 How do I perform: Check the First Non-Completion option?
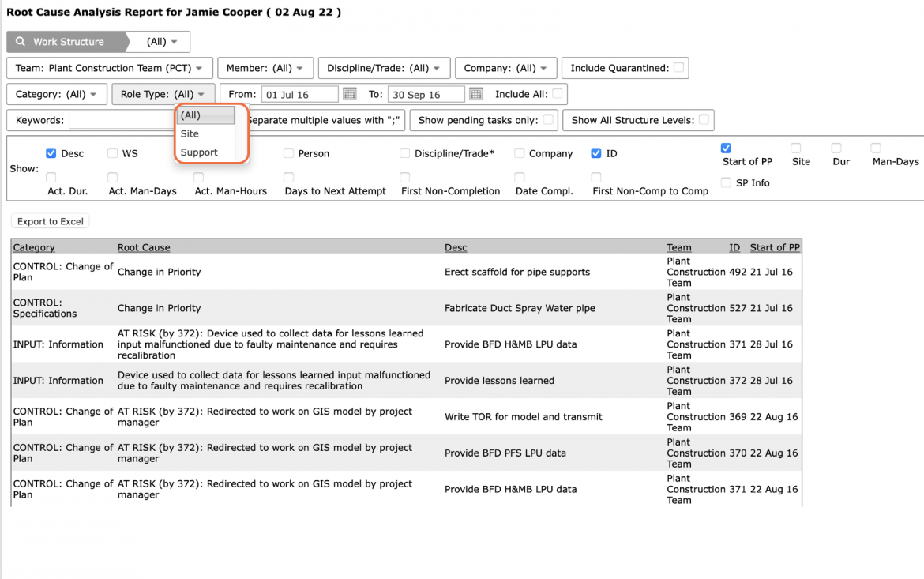[x=404, y=178]
